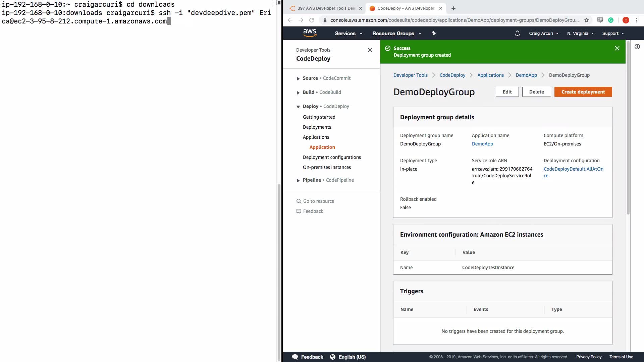Click the pin shortcut icon in navbar
644x362 pixels.
(x=434, y=33)
